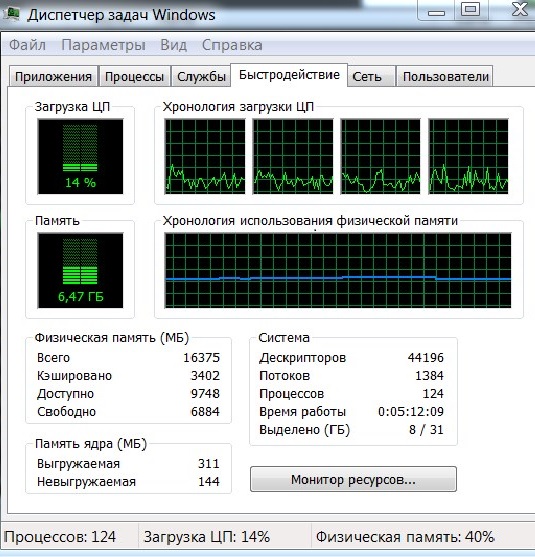535x557 pixels.
Task: Open the Параметры menu
Action: tap(103, 45)
